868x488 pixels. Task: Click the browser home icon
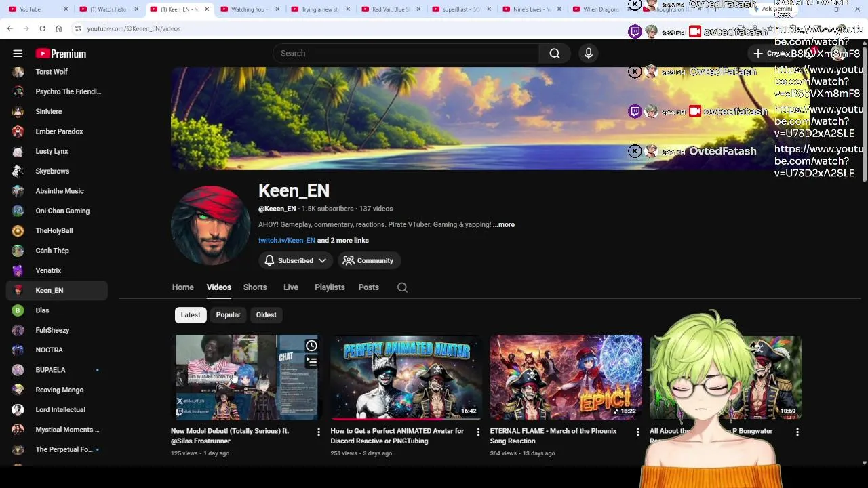coord(58,28)
